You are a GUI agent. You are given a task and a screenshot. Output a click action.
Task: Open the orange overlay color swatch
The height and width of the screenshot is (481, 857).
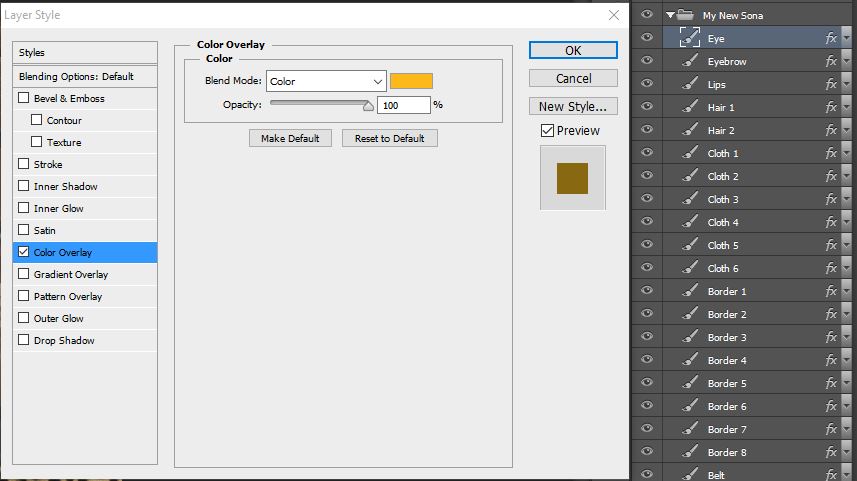[411, 81]
